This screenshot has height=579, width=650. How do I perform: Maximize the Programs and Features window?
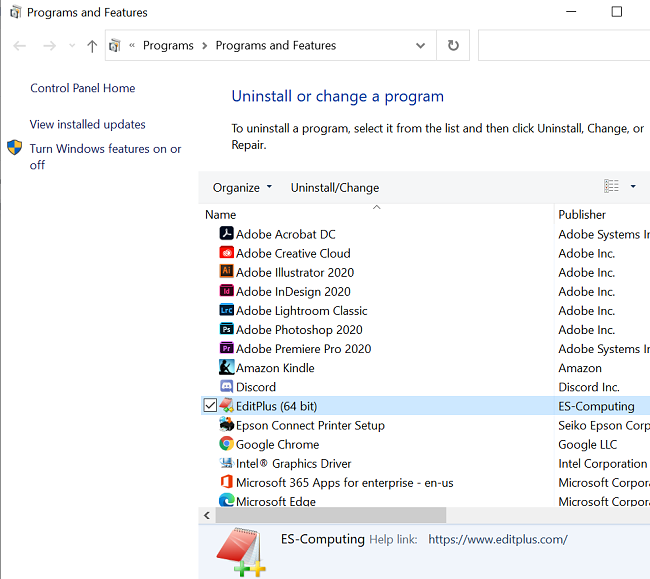617,12
